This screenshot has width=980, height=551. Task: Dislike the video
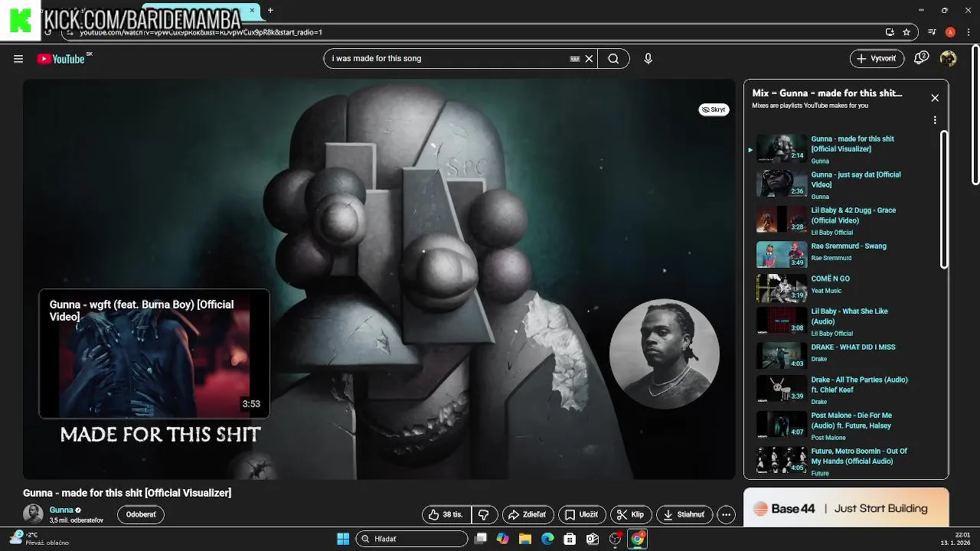484,515
